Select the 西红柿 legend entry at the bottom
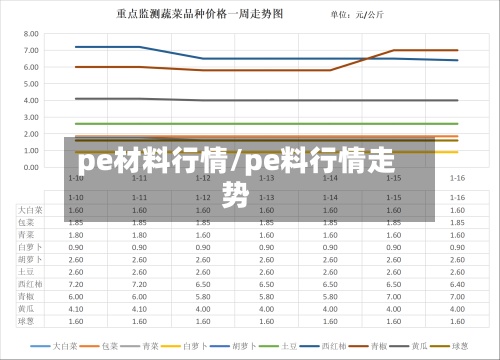This screenshot has width=500, height=360. pyautogui.click(x=323, y=346)
